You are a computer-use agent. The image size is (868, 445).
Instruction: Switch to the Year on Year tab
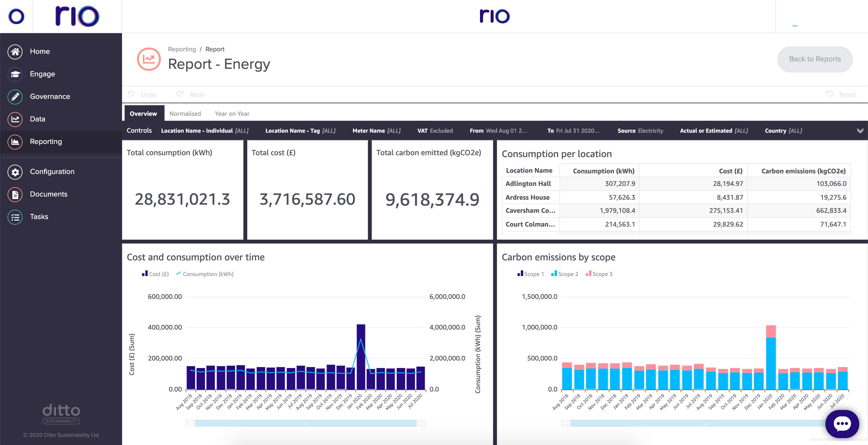tap(232, 114)
